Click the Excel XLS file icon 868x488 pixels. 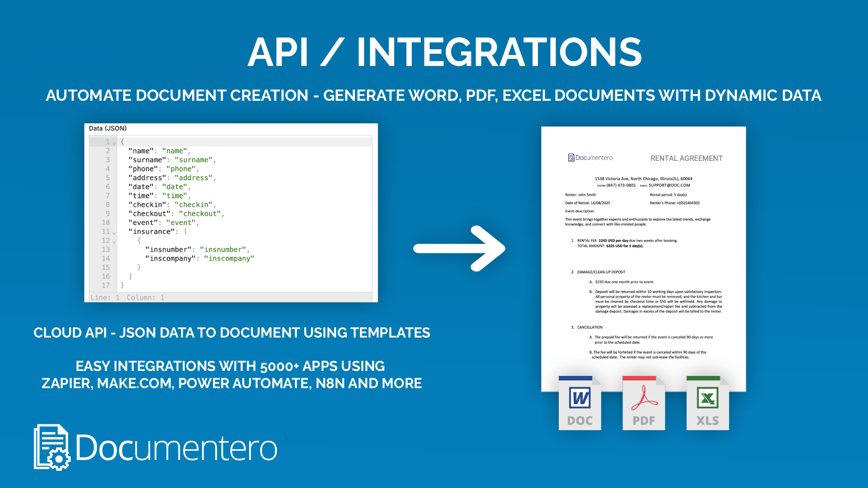[x=708, y=403]
